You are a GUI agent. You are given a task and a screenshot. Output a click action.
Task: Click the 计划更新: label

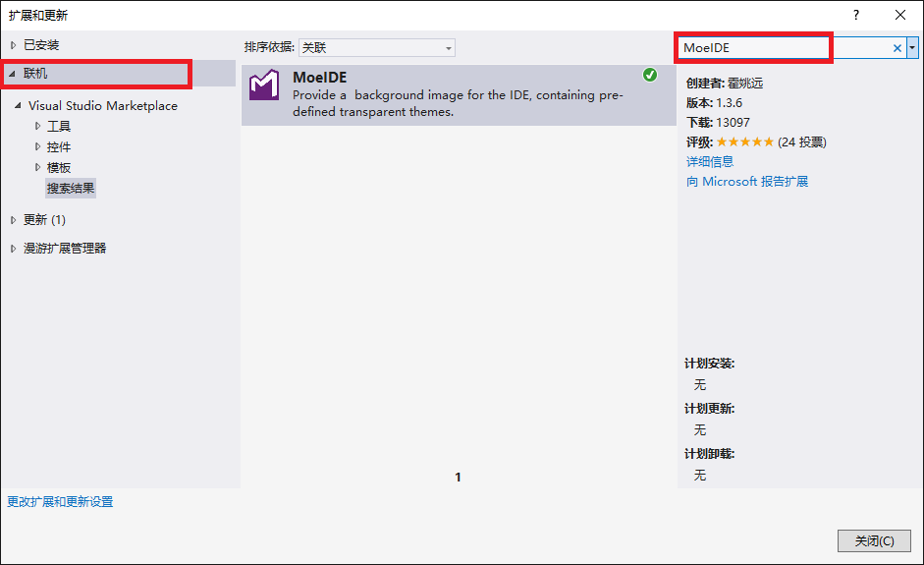click(x=710, y=409)
